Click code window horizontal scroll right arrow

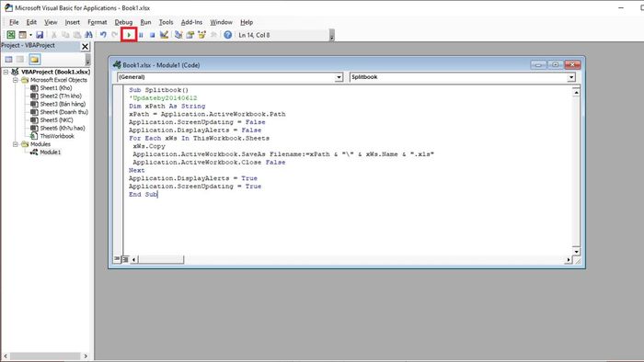click(569, 259)
